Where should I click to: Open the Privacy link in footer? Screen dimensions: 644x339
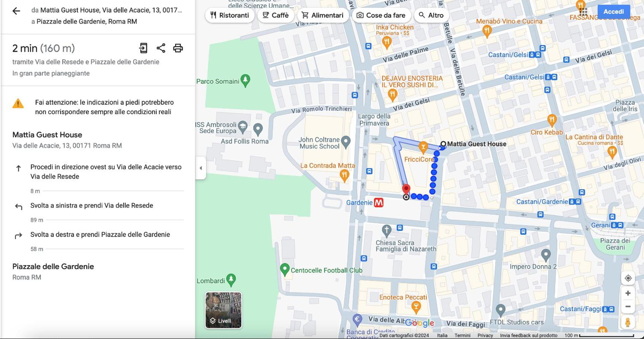485,335
